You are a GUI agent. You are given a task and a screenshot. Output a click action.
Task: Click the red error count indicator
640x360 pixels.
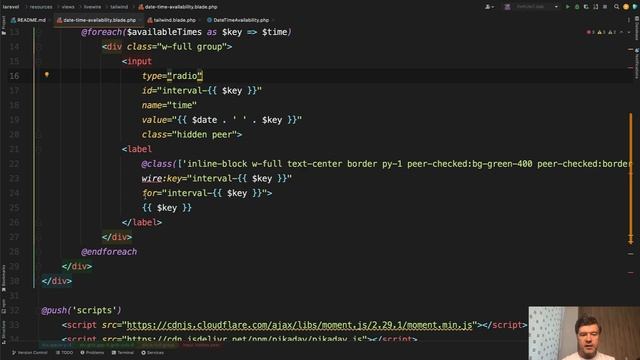pos(590,32)
